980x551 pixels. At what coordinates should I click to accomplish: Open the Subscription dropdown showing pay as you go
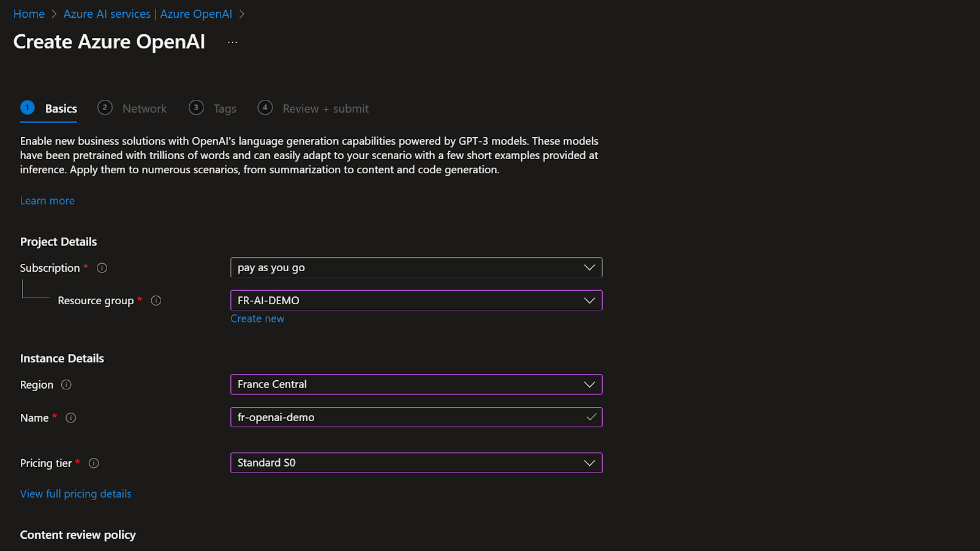tap(417, 268)
